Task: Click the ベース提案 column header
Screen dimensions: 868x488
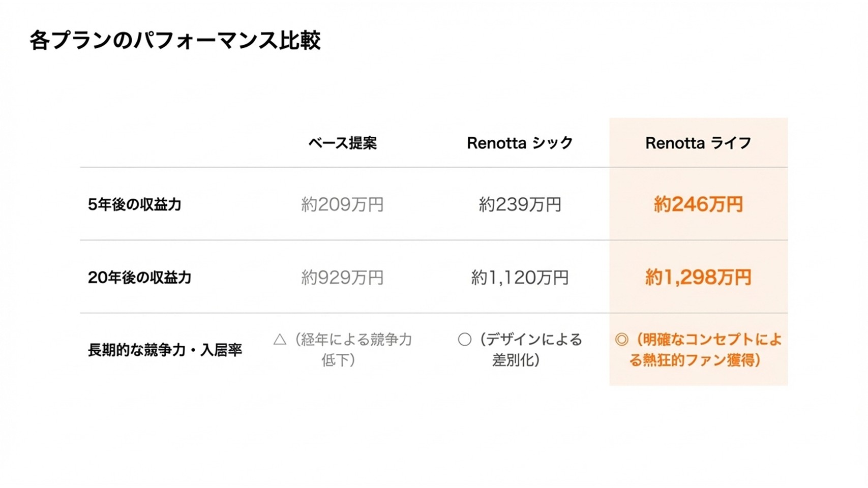Action: [x=342, y=143]
